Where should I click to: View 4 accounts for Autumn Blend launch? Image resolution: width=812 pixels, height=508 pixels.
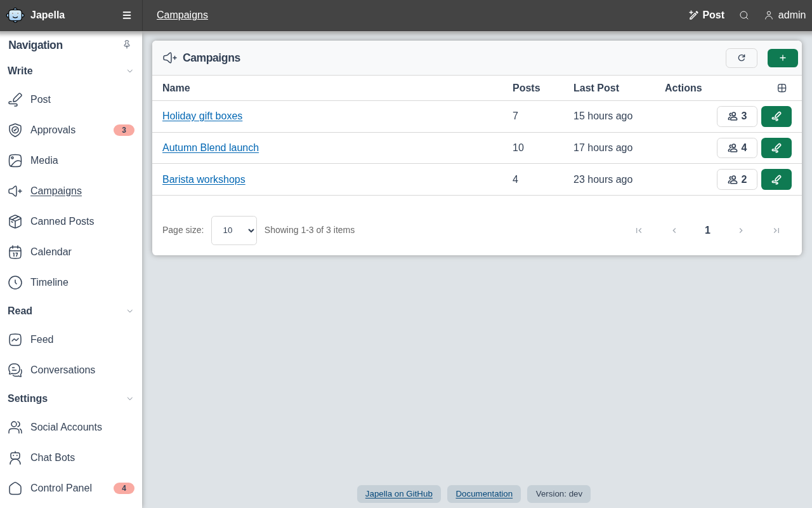[737, 148]
